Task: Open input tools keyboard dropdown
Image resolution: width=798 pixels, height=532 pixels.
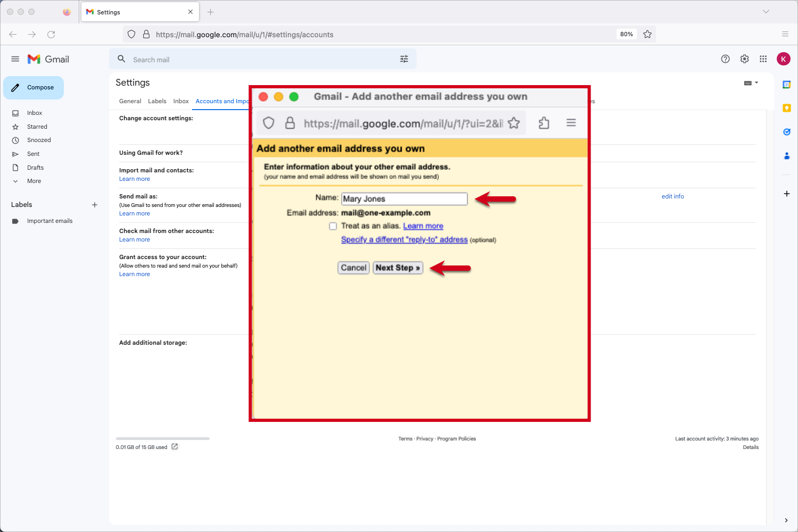Action: click(x=751, y=83)
